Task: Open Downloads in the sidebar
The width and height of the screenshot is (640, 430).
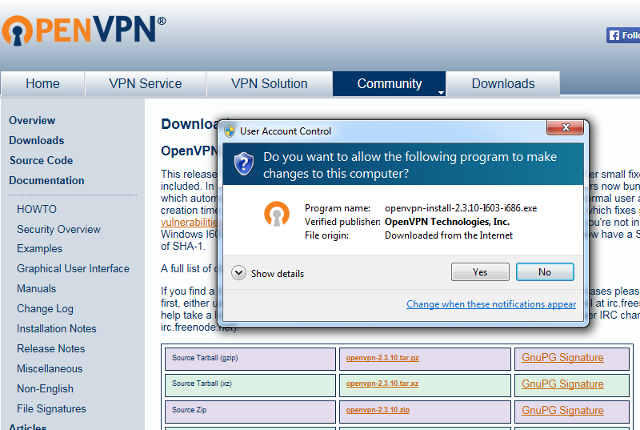Action: (36, 140)
